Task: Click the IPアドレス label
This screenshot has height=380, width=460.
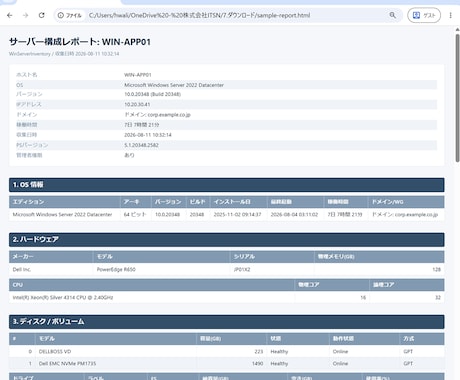Action: click(x=29, y=104)
